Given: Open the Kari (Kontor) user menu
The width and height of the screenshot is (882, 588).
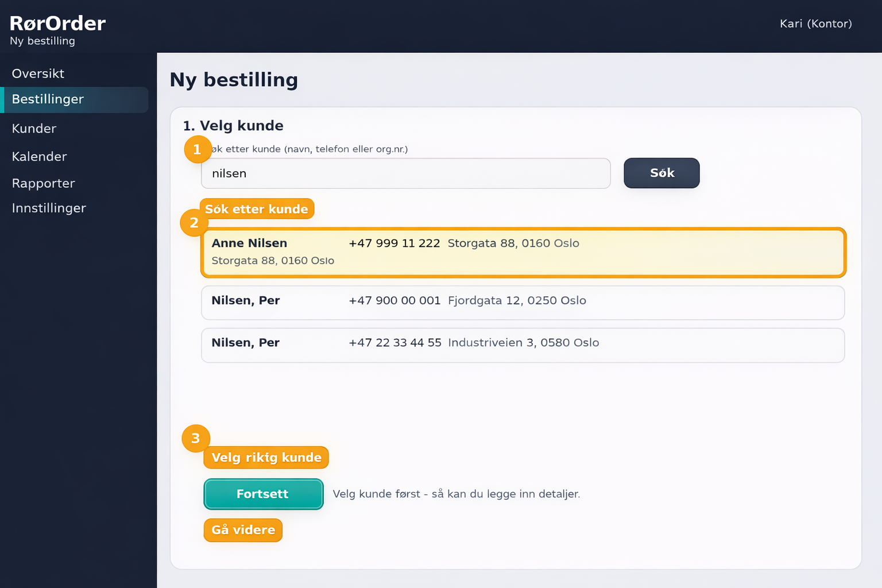Looking at the screenshot, I should pos(815,24).
